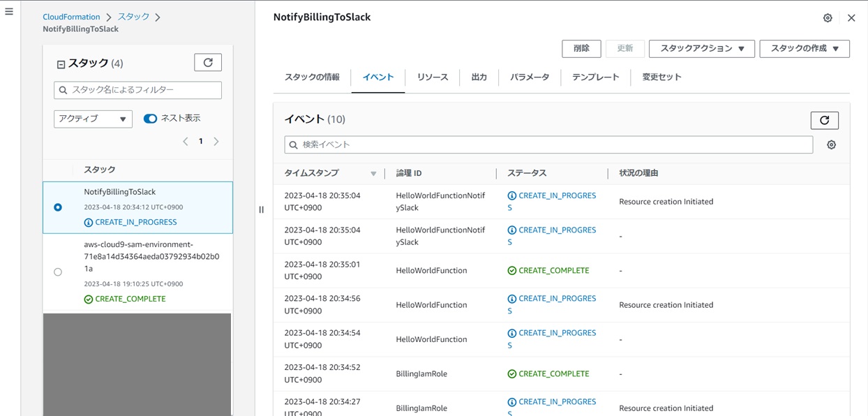
Task: Click the check icon of BillingIamRole CREATE_COMPLETE
Action: [x=512, y=374]
